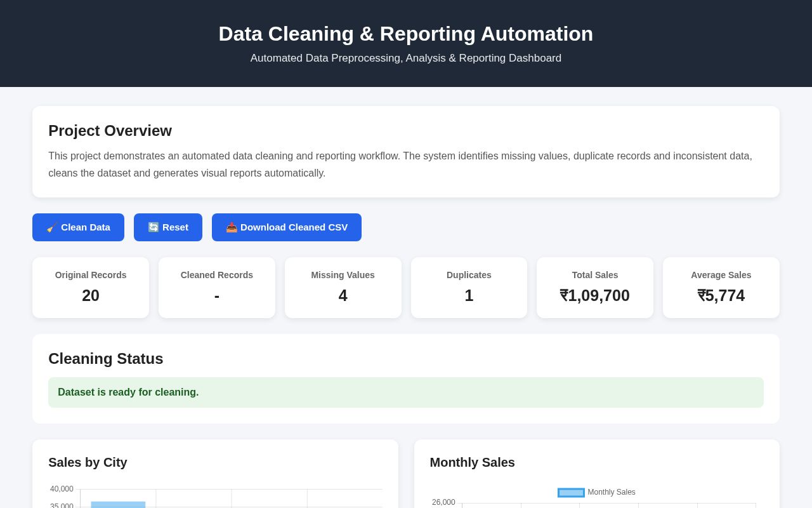Select the Duplicates count 1
Screen dimensions: 812x508
tap(469, 296)
